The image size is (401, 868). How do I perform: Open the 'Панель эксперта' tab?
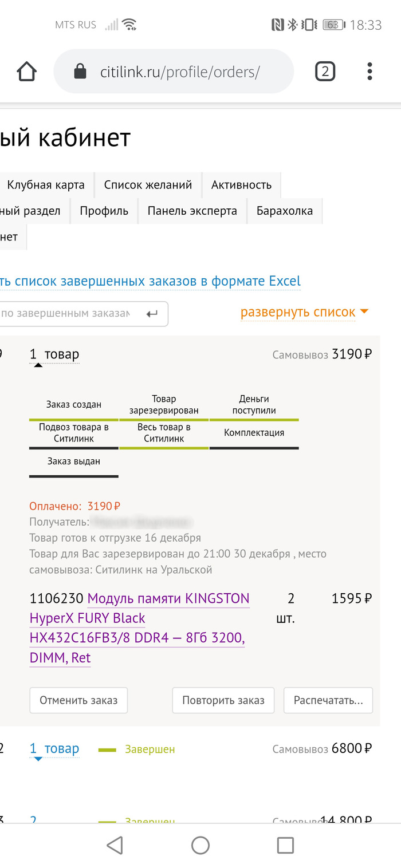click(192, 211)
